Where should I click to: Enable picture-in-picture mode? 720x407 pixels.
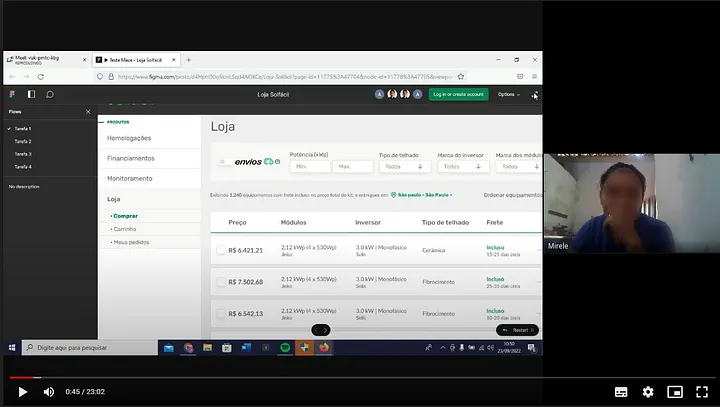pyautogui.click(x=675, y=392)
